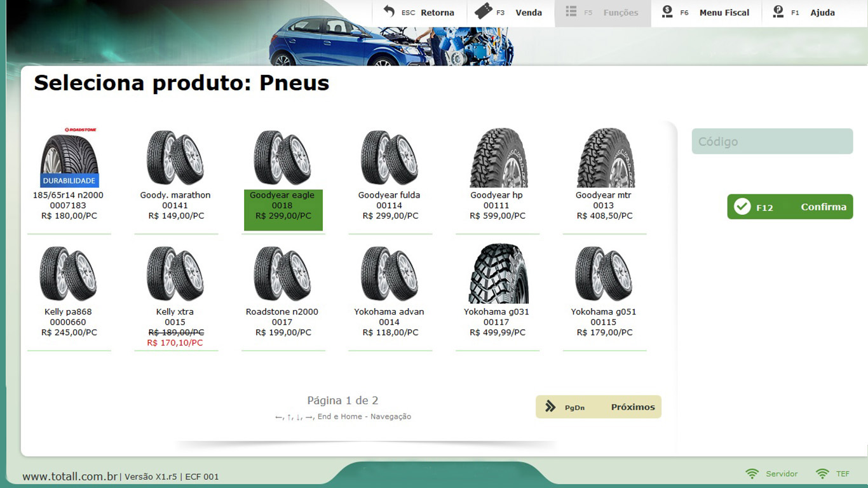Click the 'Goodyear mtr' product name
The image size is (868, 488).
(x=604, y=195)
